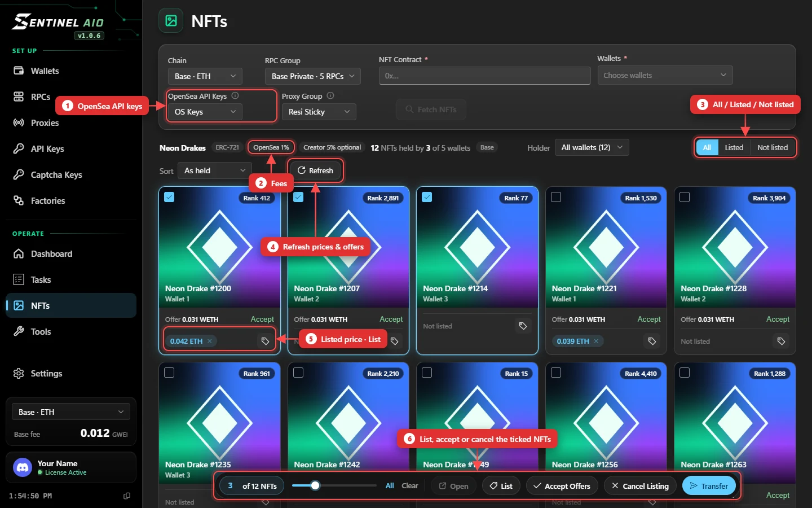Click the info icon beside OpenSea API Keys
Image resolution: width=812 pixels, height=508 pixels.
click(235, 96)
